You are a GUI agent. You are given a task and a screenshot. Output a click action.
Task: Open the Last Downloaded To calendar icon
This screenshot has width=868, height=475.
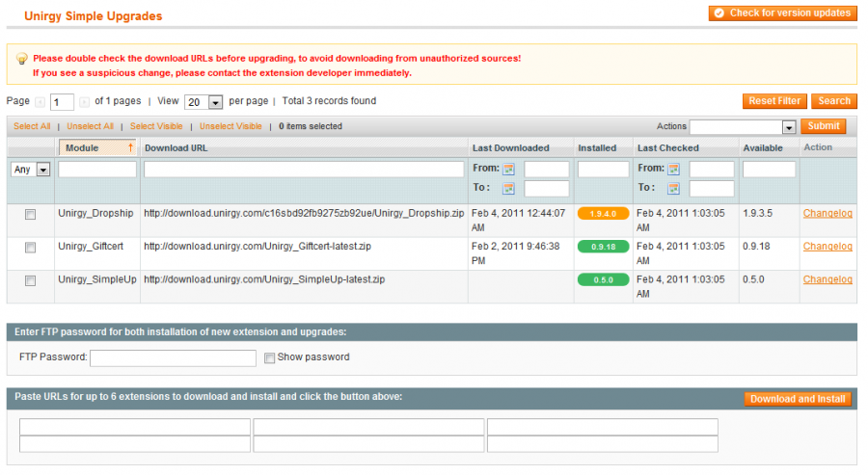508,189
